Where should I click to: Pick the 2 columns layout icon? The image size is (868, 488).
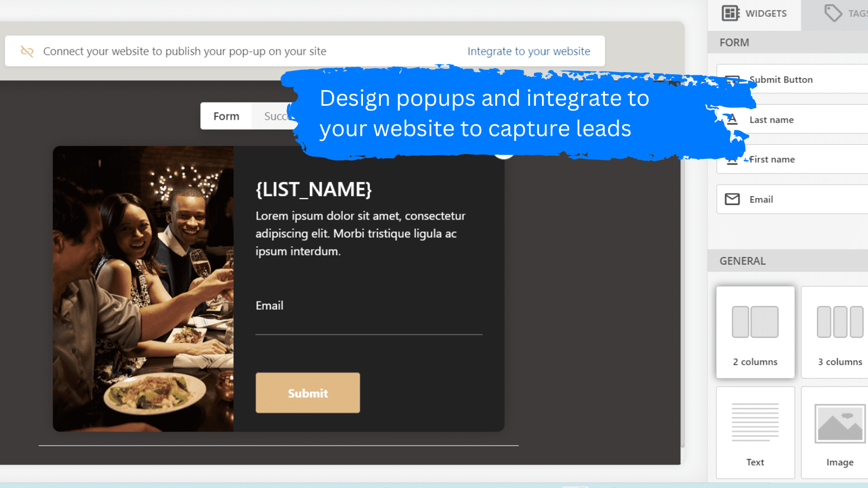(755, 322)
